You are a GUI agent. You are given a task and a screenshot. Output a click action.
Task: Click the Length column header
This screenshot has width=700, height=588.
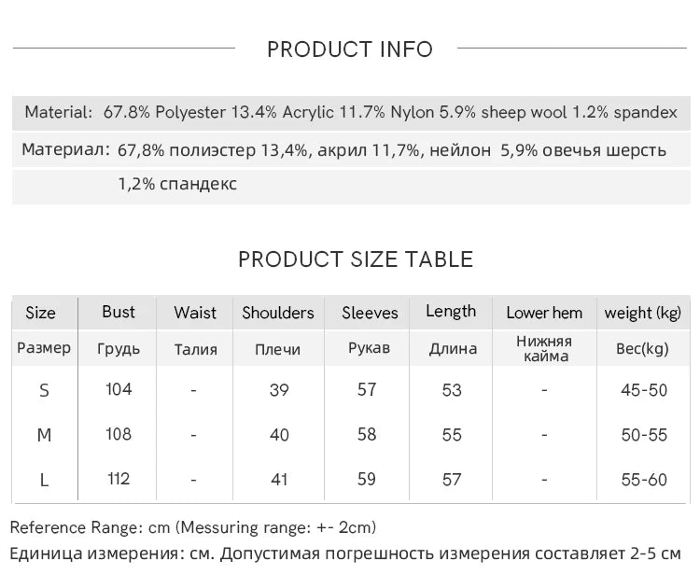click(x=451, y=312)
